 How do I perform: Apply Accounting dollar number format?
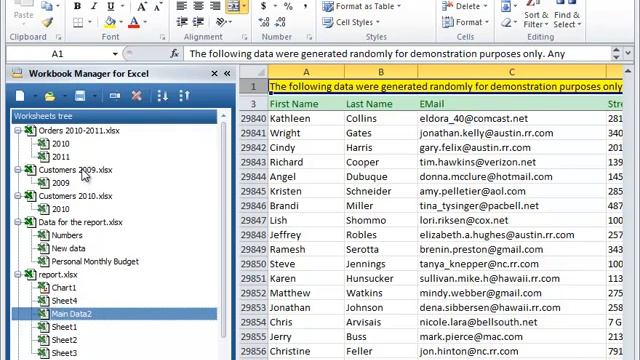pyautogui.click(x=264, y=6)
